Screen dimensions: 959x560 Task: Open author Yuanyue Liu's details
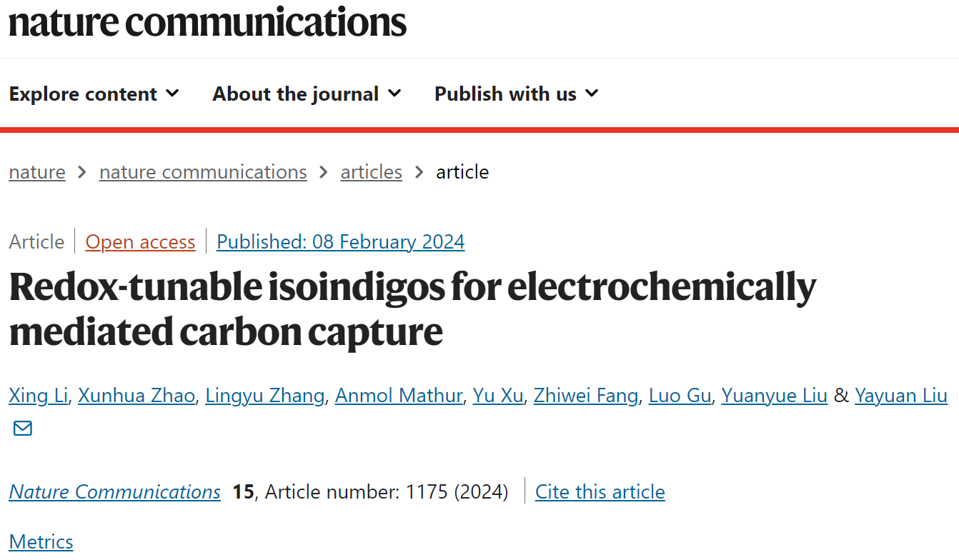[774, 395]
